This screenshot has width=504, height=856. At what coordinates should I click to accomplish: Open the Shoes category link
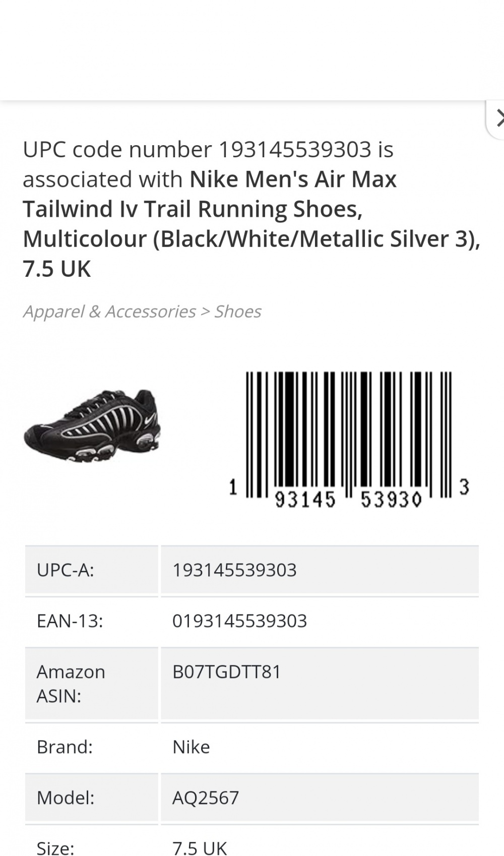click(x=238, y=312)
